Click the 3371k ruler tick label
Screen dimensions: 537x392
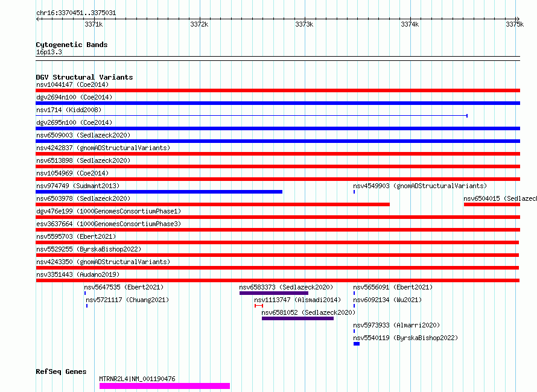(x=94, y=24)
